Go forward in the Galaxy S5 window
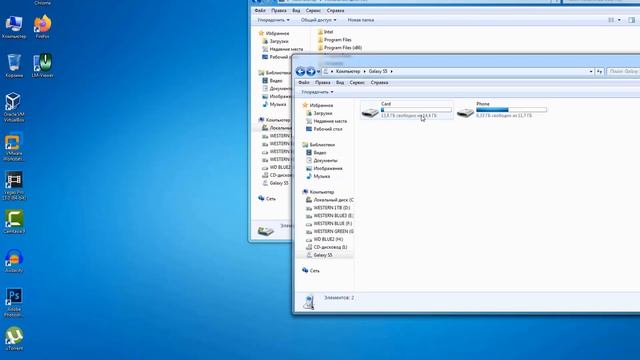This screenshot has height=360, width=640. coord(311,71)
